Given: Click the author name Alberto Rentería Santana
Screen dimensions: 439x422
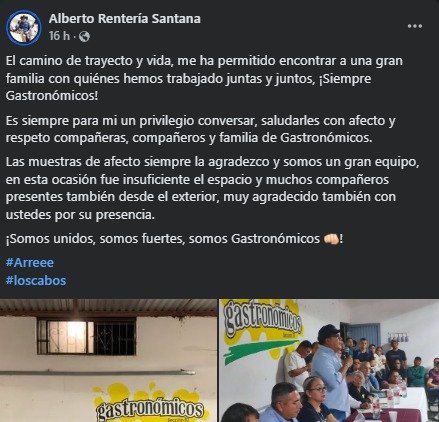Looking at the screenshot, I should 125,19.
